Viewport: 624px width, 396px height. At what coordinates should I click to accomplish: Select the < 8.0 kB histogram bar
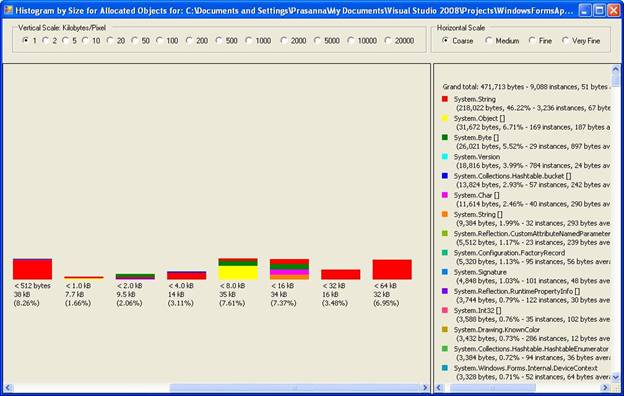coord(238,269)
